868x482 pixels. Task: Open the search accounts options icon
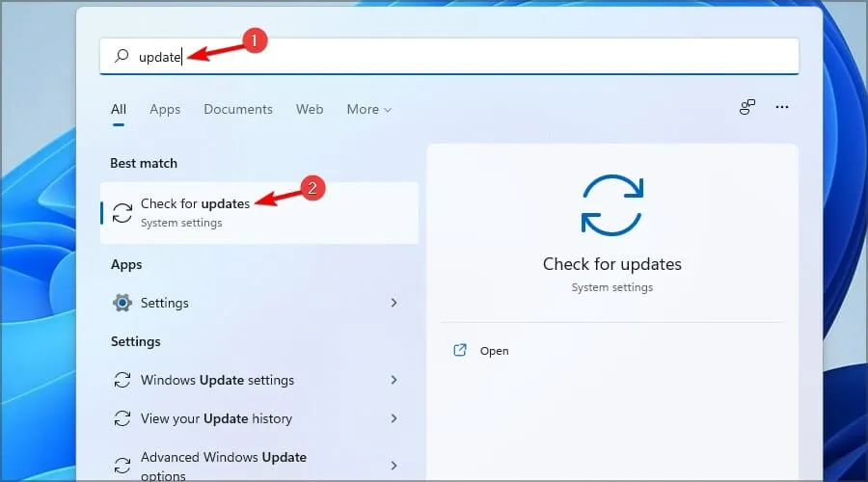coord(747,108)
